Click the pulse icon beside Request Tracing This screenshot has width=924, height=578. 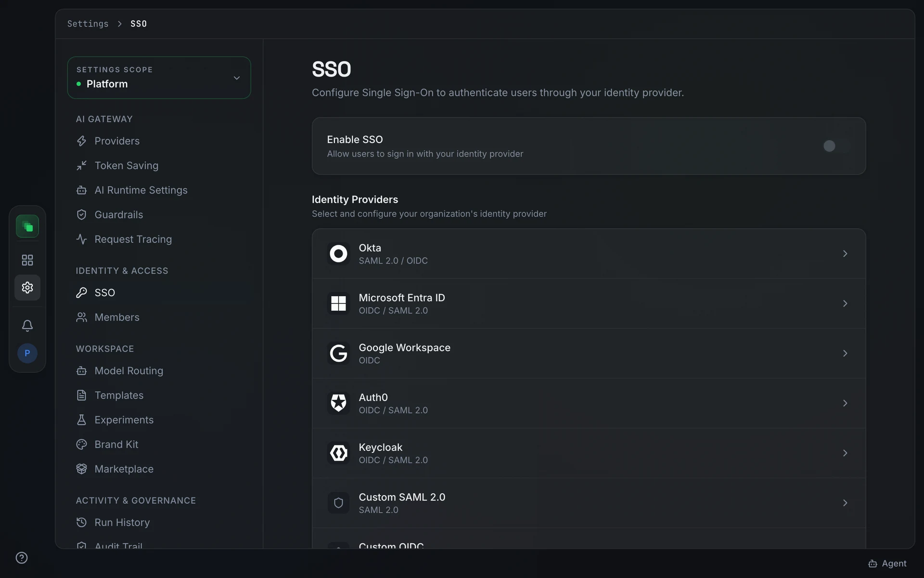82,239
